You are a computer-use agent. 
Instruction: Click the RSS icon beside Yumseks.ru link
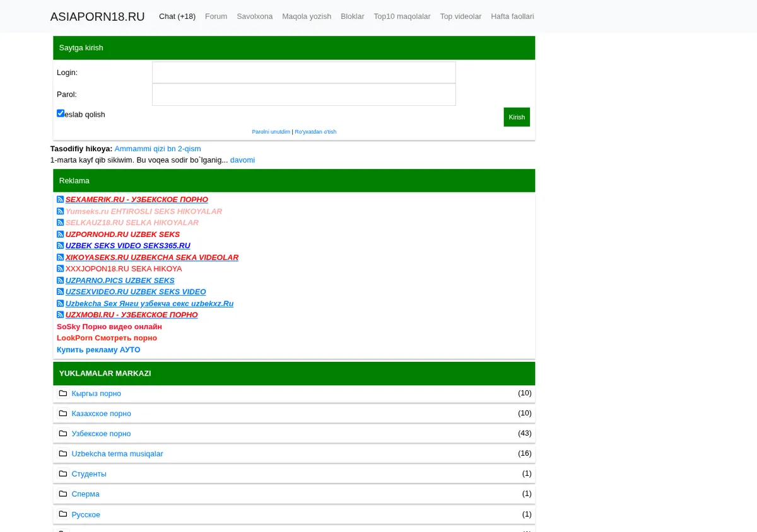pos(61,211)
